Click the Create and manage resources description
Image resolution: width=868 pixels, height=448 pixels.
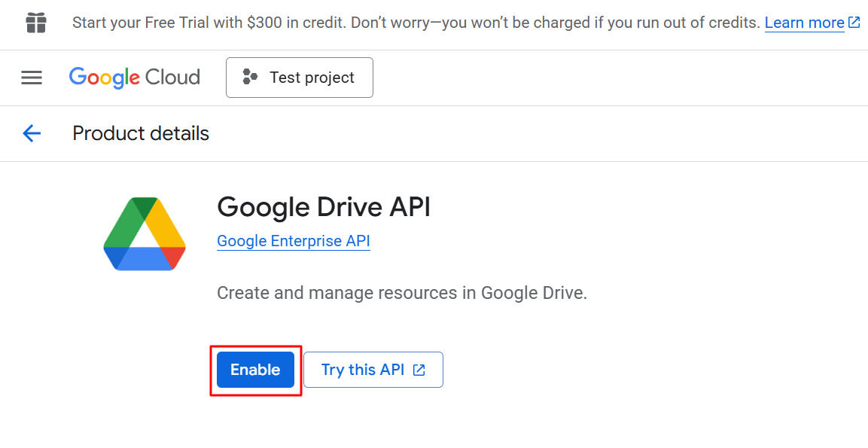click(401, 293)
